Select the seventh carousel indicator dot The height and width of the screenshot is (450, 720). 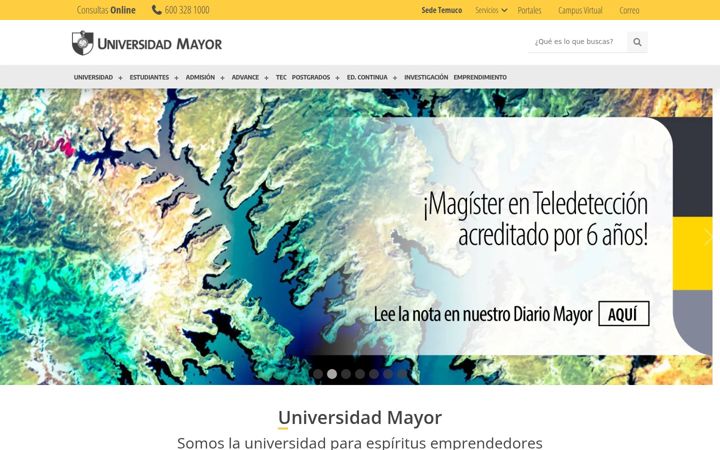point(402,374)
